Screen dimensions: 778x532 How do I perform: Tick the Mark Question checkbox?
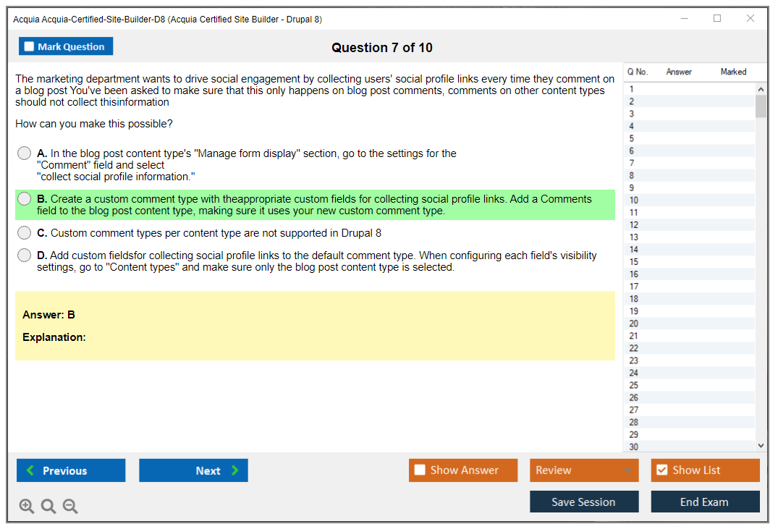30,47
